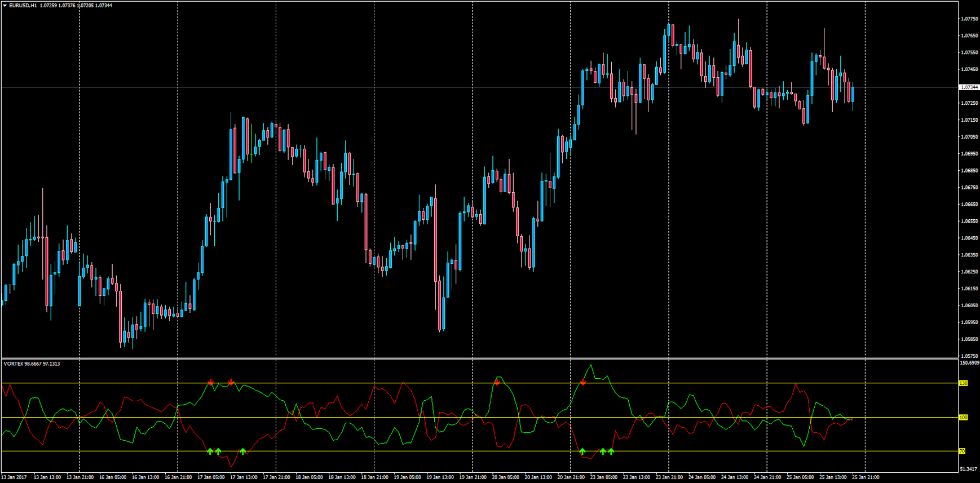The image size is (980, 483).
Task: Click the 1.06950 price axis label
Action: click(969, 154)
